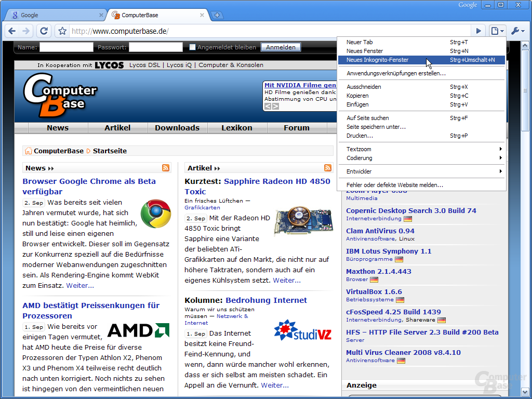Open the Browser Google Chrome als Beta headline

click(89, 187)
